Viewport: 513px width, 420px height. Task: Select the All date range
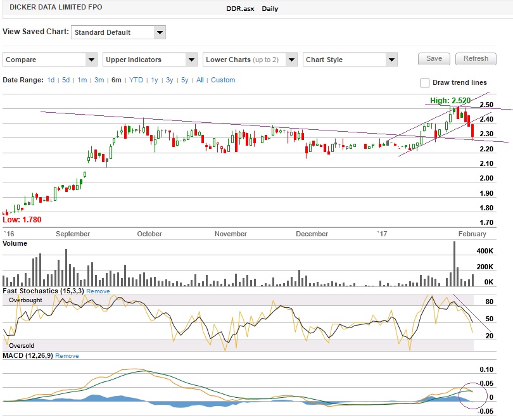coord(200,80)
